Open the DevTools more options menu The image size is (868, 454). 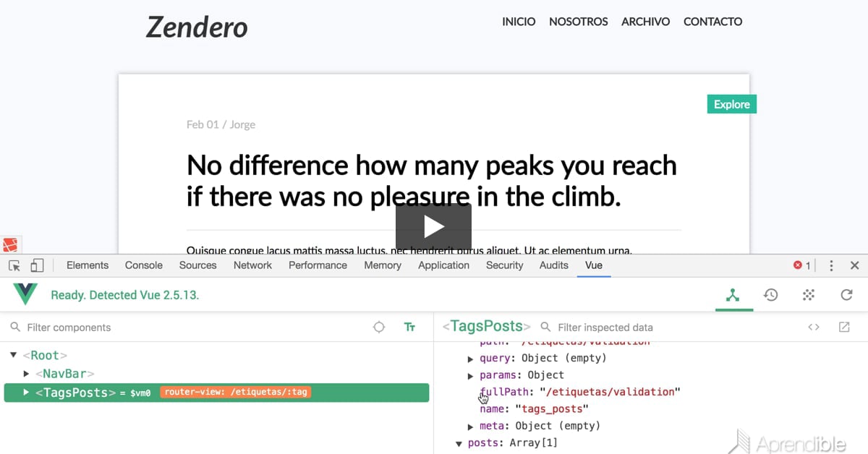point(832,265)
